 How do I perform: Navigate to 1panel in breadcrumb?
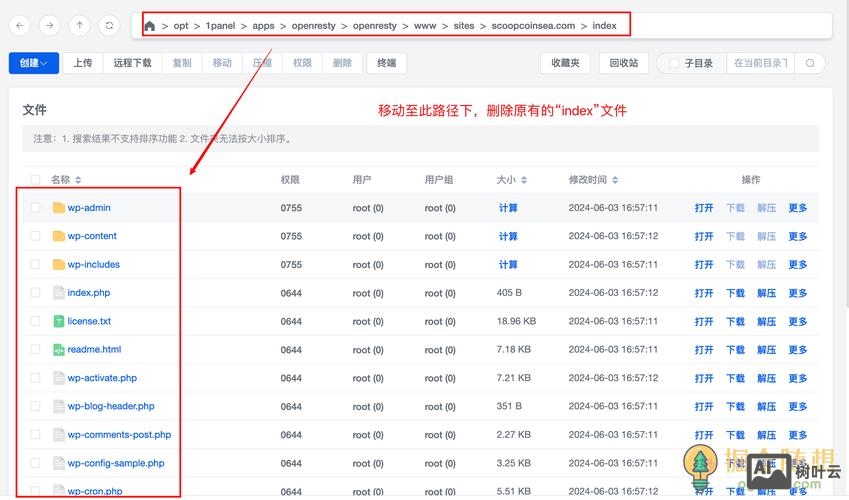[x=220, y=26]
